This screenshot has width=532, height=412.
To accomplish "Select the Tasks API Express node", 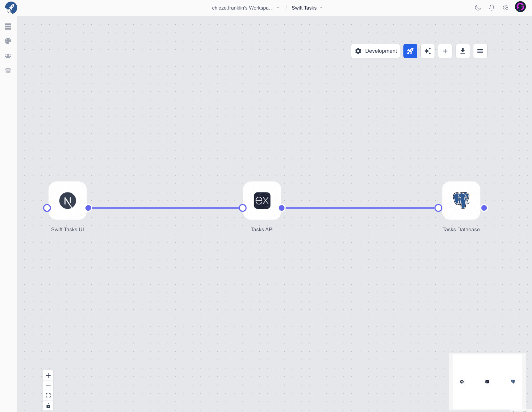I will 262,200.
